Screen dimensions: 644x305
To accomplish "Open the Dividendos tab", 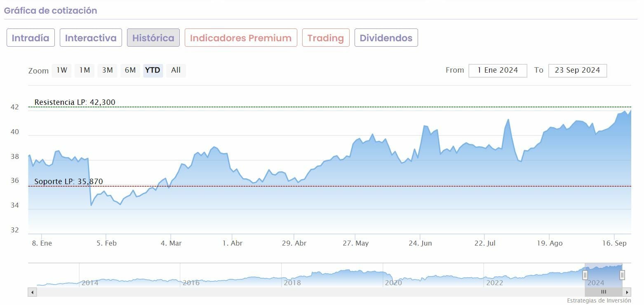I will point(386,38).
